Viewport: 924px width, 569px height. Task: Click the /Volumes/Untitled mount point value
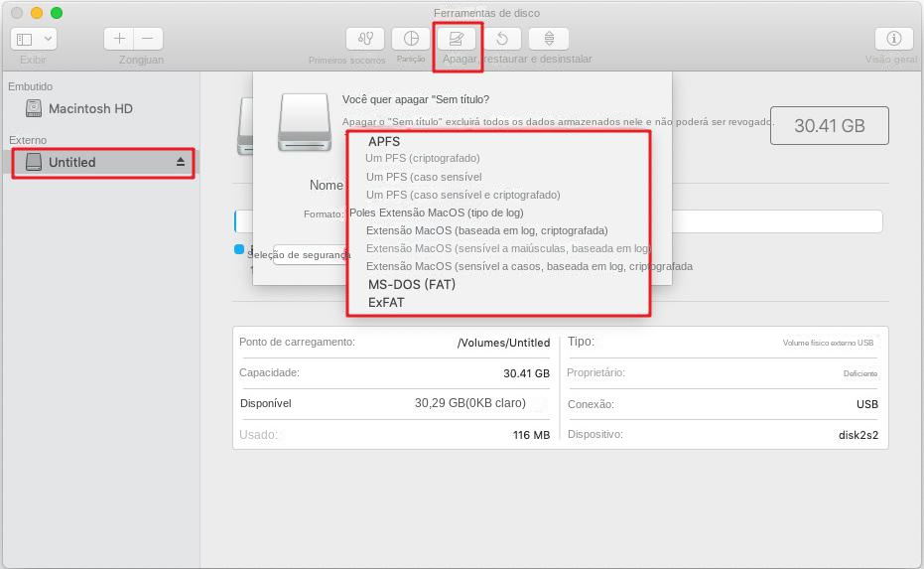pyautogui.click(x=503, y=343)
